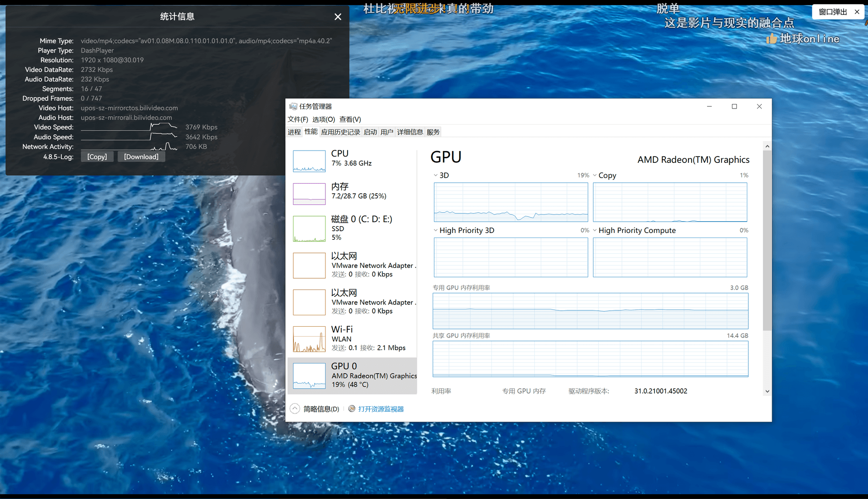Click the AMD Radeon(TM) Graphics heading
Image resolution: width=868 pixels, height=499 pixels.
click(x=693, y=160)
